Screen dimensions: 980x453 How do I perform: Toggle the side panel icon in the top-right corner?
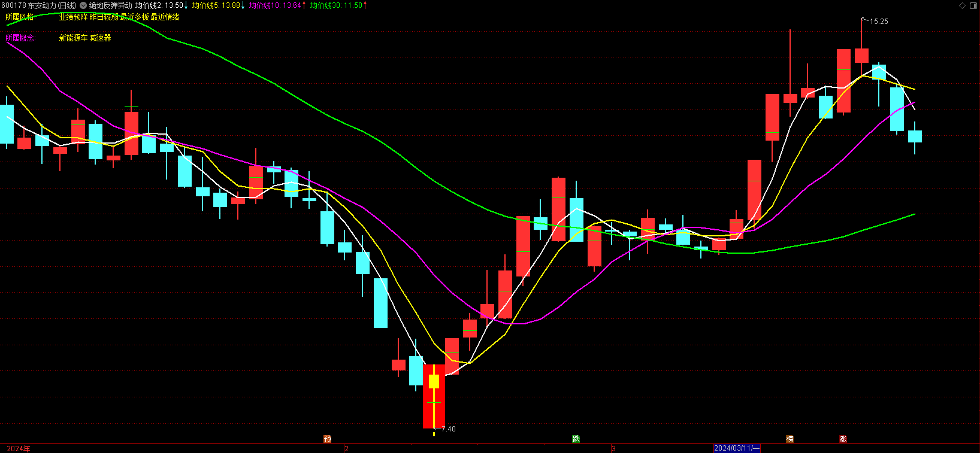[972, 5]
